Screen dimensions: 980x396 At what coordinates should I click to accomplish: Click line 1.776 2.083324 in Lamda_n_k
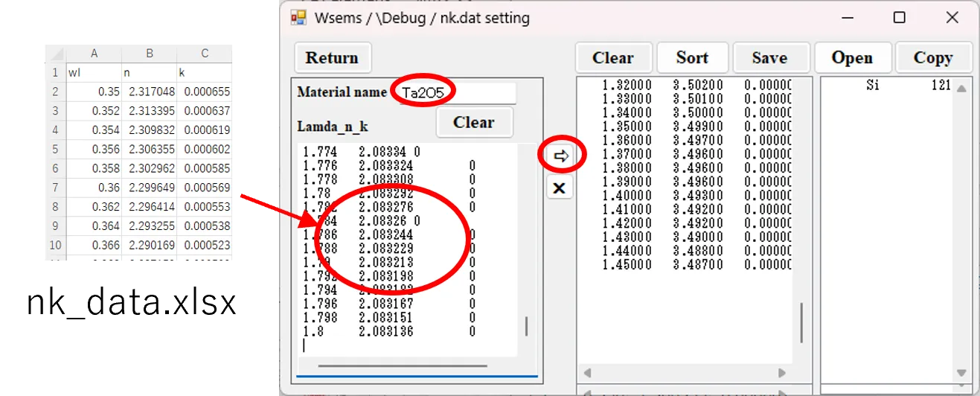[x=389, y=166]
